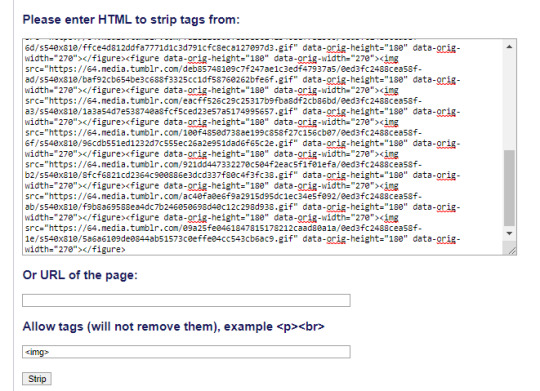Click the src line starting with 100f4850d738ae199c858f27c156cb07
This screenshot has height=391, width=540.
point(223,133)
